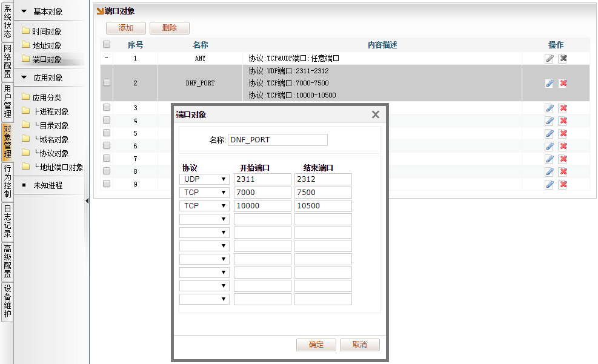Click edit pencil icon in row 4
Image resolution: width=598 pixels, height=364 pixels.
point(549,121)
